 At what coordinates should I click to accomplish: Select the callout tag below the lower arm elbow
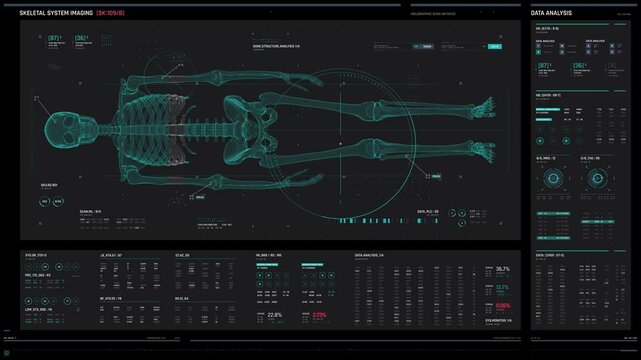click(200, 197)
